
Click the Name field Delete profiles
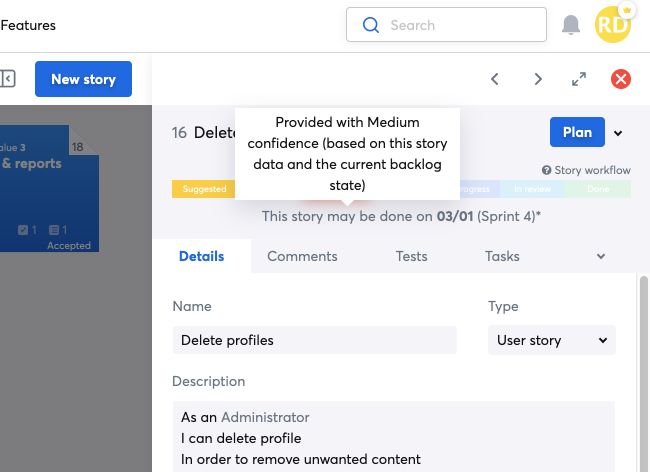click(x=314, y=340)
